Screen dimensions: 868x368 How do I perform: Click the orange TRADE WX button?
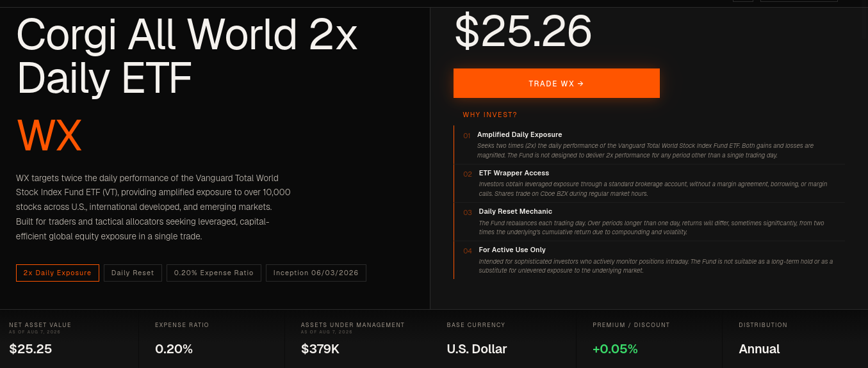pyautogui.click(x=556, y=83)
